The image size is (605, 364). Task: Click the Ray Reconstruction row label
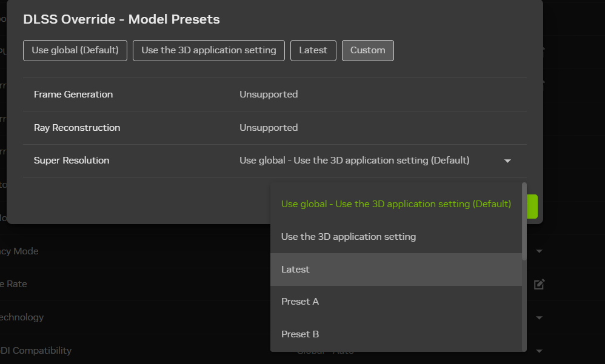tap(77, 128)
